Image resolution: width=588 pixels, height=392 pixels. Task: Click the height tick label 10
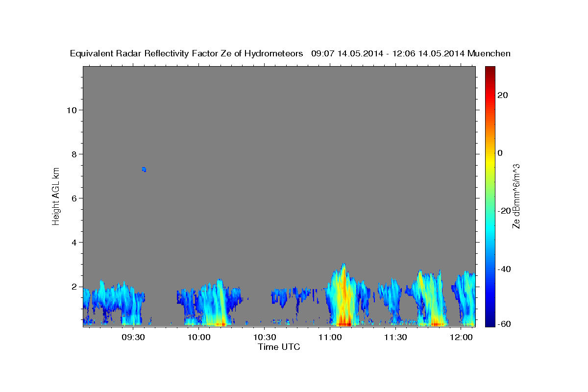coord(71,110)
